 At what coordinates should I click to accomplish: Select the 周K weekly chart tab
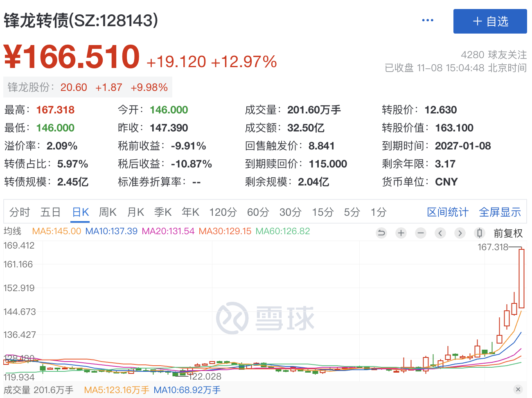(x=108, y=212)
